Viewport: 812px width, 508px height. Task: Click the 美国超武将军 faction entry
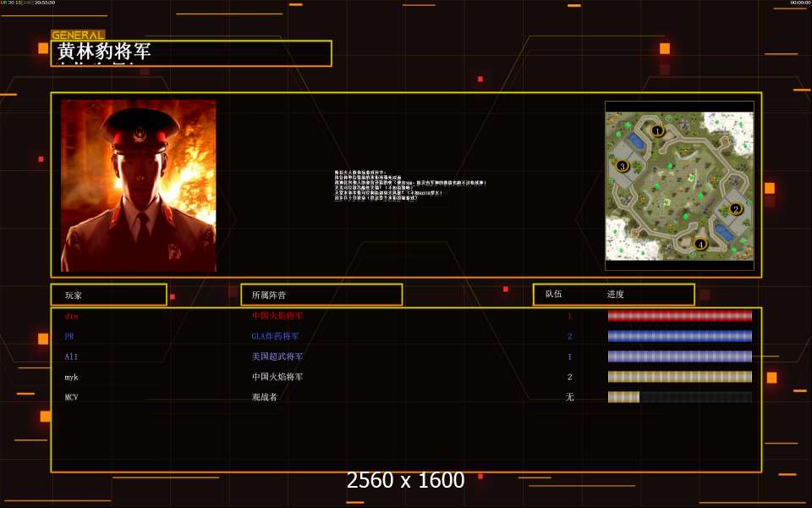(277, 356)
